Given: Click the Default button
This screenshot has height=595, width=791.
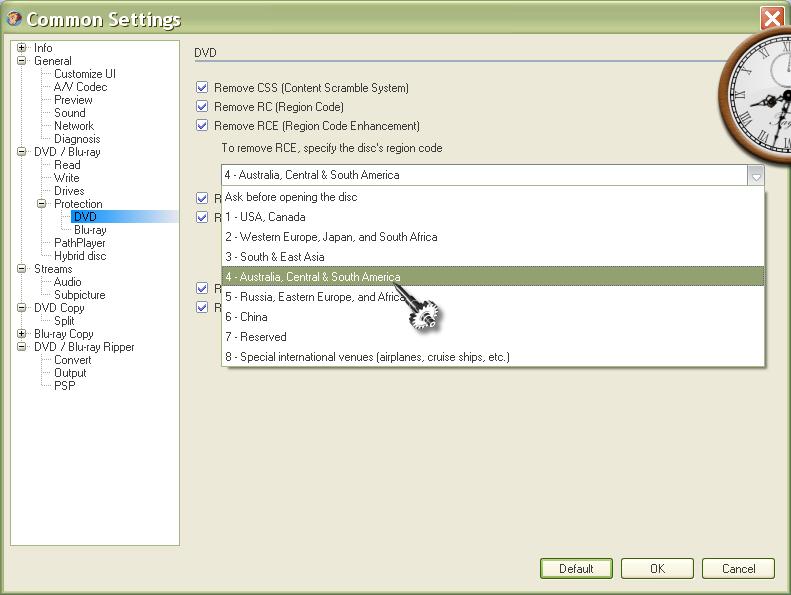Looking at the screenshot, I should pyautogui.click(x=576, y=568).
